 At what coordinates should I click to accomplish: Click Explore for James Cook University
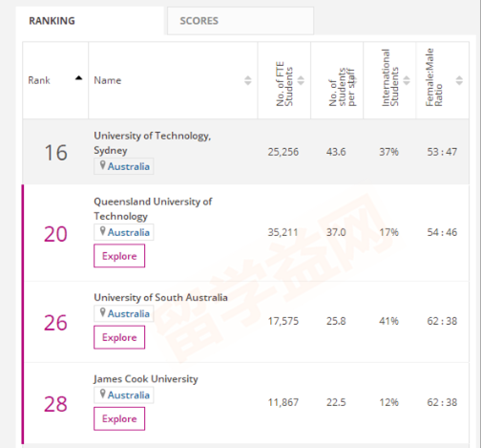(x=119, y=418)
